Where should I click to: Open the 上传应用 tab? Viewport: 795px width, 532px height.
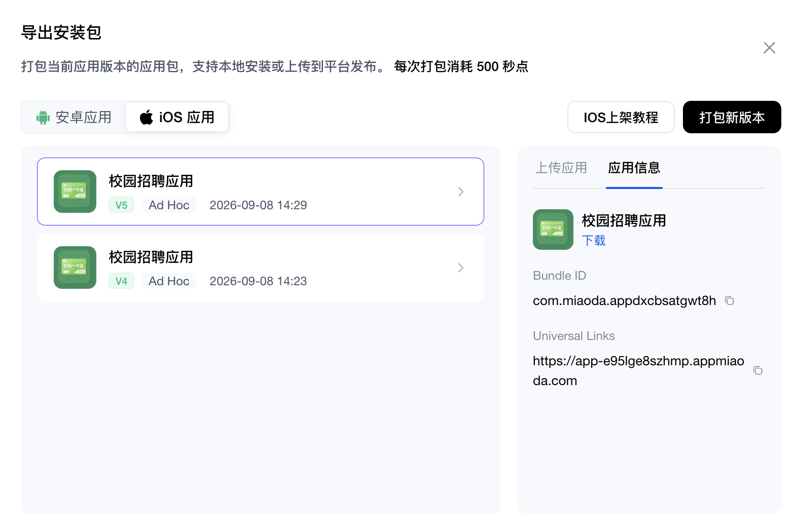pyautogui.click(x=561, y=168)
